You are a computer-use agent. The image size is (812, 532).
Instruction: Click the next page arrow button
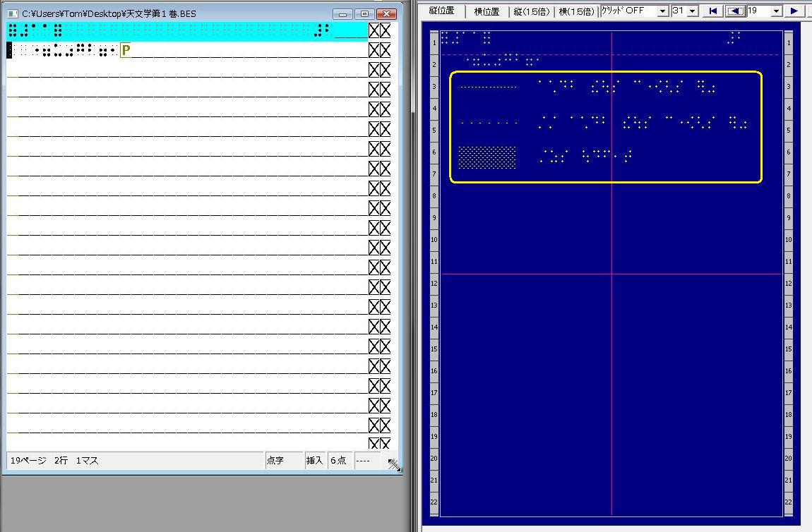794,11
